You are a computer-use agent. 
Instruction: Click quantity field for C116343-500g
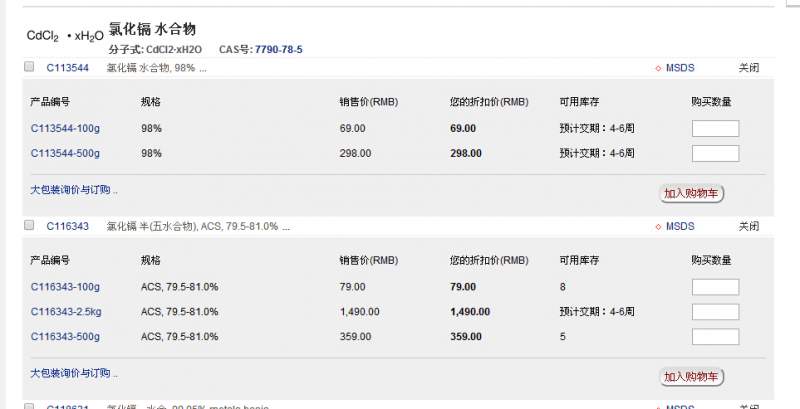715,337
